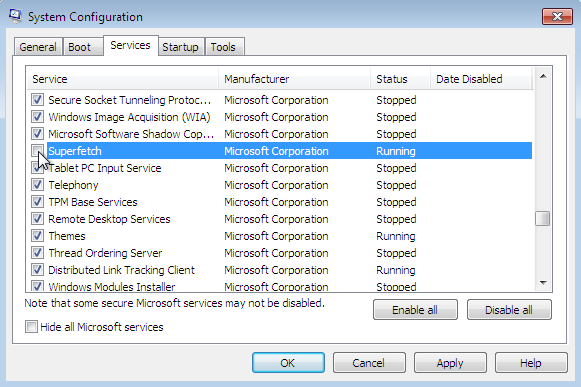Select Windows Image Acquisition (WIA) name
Screen dimensions: 581x387
pos(129,117)
